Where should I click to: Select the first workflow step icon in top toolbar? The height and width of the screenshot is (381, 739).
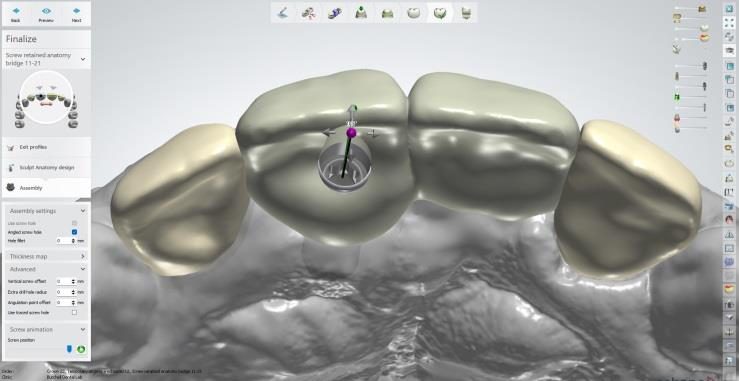(282, 13)
